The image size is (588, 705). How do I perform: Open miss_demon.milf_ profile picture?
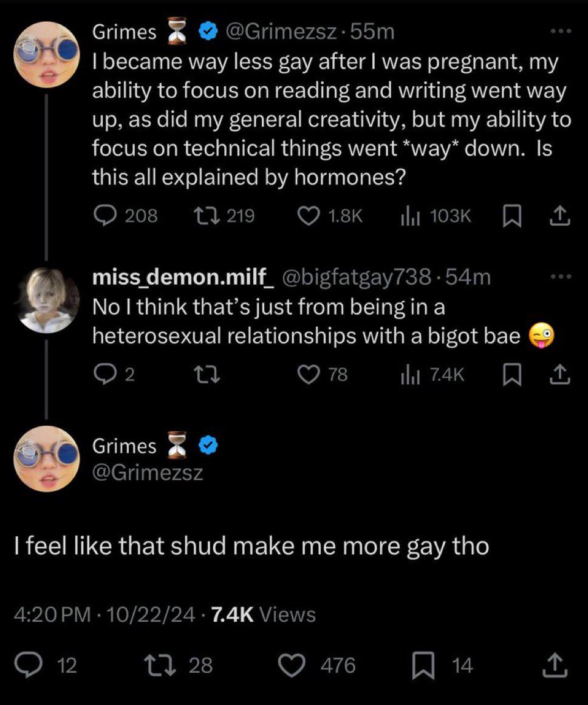coord(47,300)
